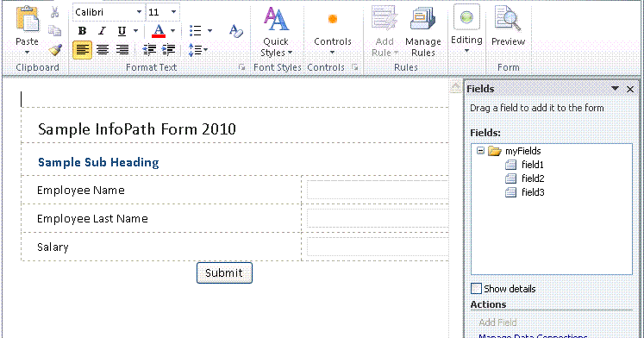Click the increase indent icon
This screenshot has width=644, height=338.
[168, 50]
